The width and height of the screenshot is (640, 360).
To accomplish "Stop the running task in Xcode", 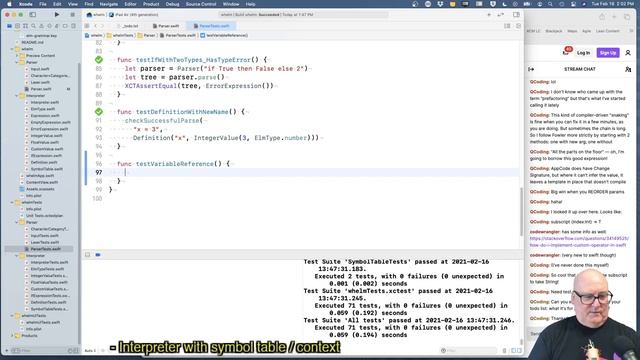I will coord(73,15).
